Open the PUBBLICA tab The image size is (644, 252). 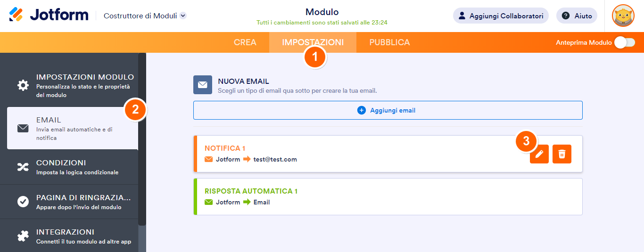[389, 42]
